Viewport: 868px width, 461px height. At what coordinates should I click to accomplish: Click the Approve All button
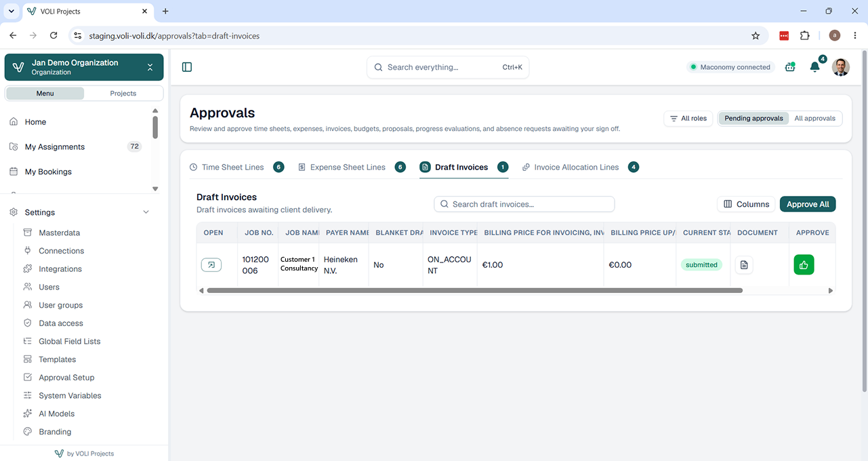pyautogui.click(x=808, y=204)
